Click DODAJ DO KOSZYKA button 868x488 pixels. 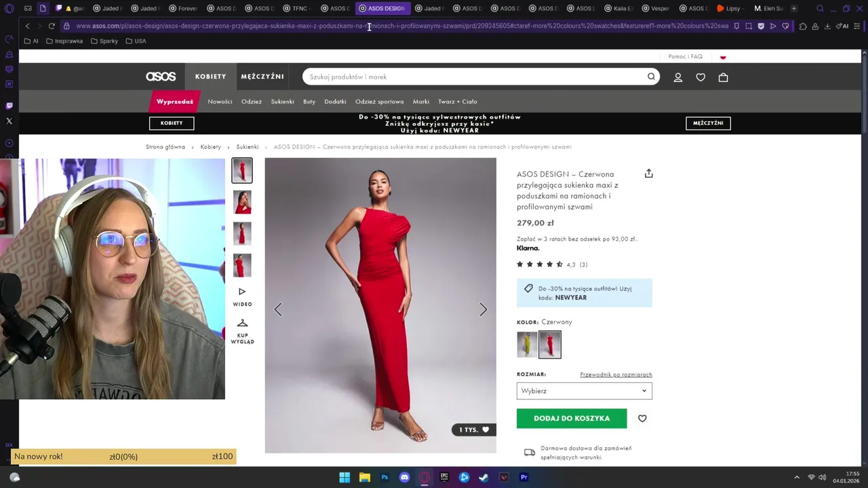(572, 418)
